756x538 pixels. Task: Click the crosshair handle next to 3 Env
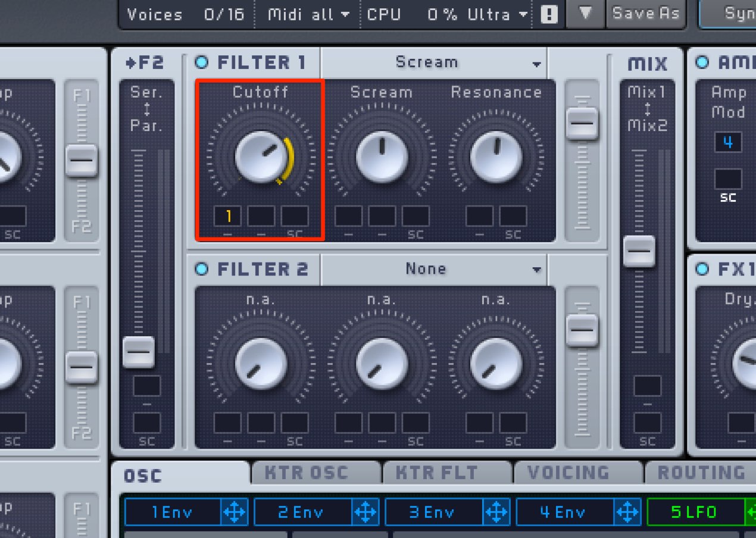(496, 512)
